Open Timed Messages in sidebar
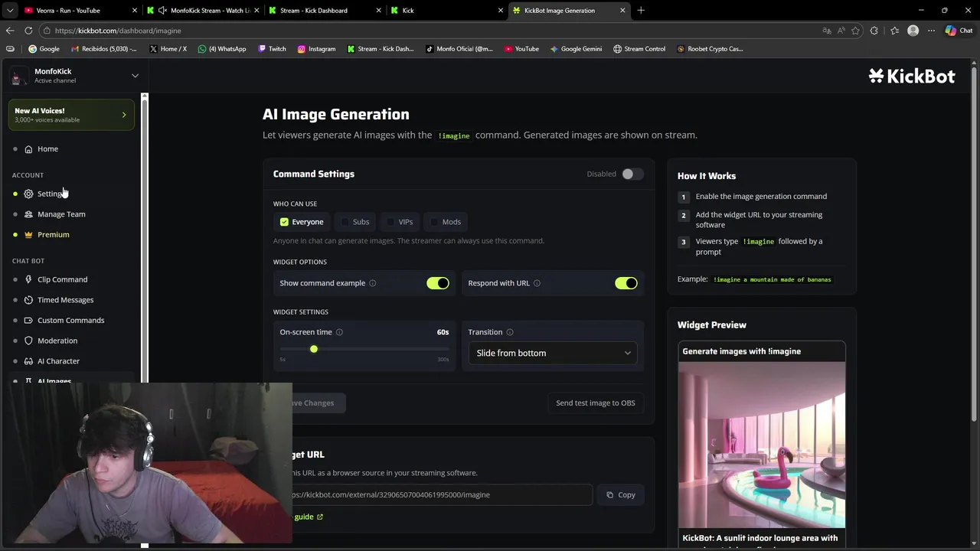 click(65, 300)
